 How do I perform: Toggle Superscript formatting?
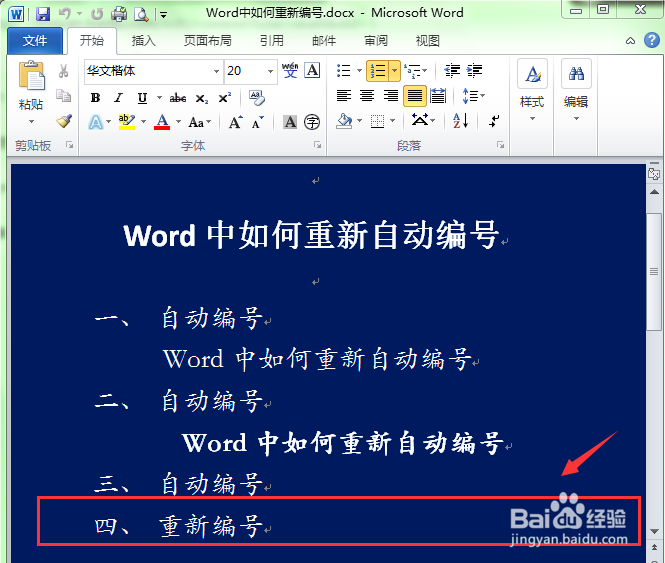pos(224,98)
